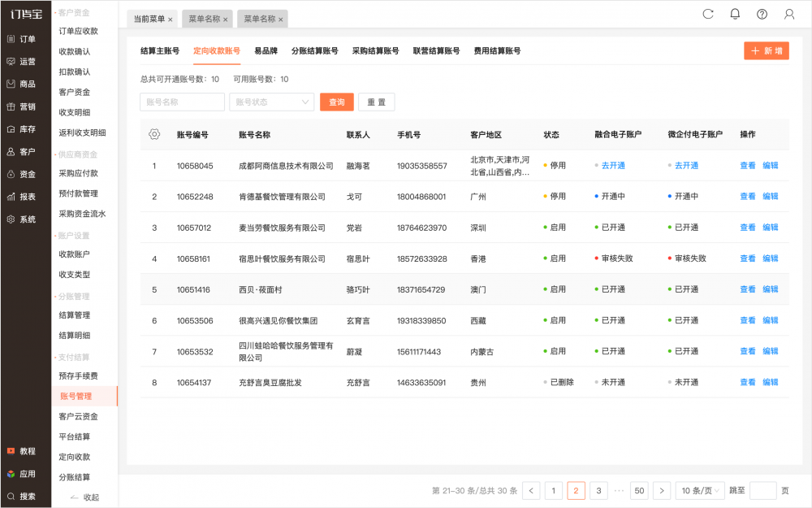This screenshot has height=508, width=812.
Task: Click 编辑 for 充舒言臭豆腐批发
Action: click(771, 382)
